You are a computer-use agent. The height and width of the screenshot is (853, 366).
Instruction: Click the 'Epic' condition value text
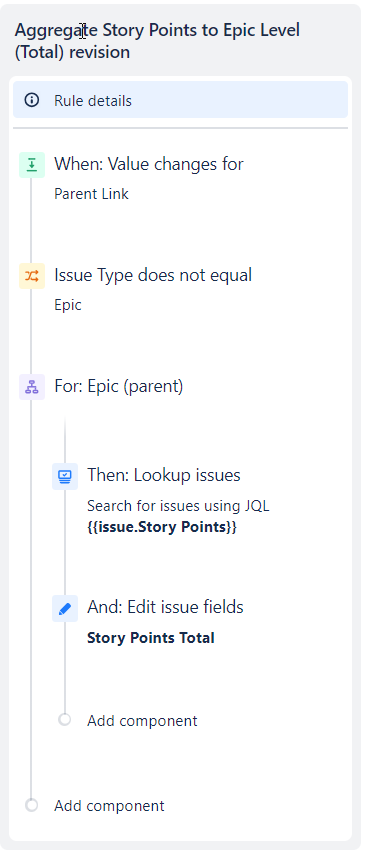[68, 305]
